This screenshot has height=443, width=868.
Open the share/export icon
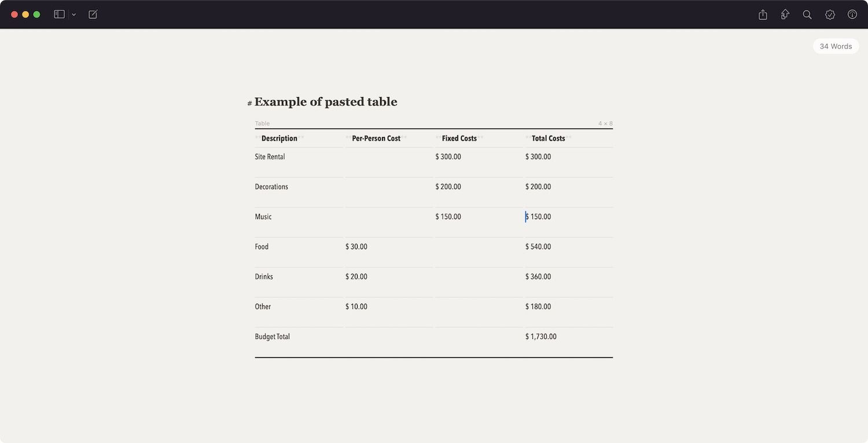coord(763,14)
